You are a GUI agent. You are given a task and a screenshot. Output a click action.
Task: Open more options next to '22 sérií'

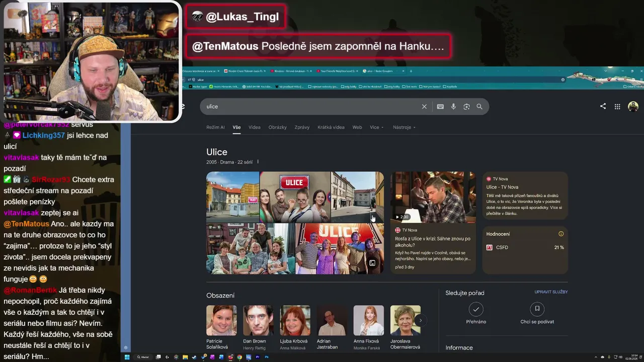point(258,162)
